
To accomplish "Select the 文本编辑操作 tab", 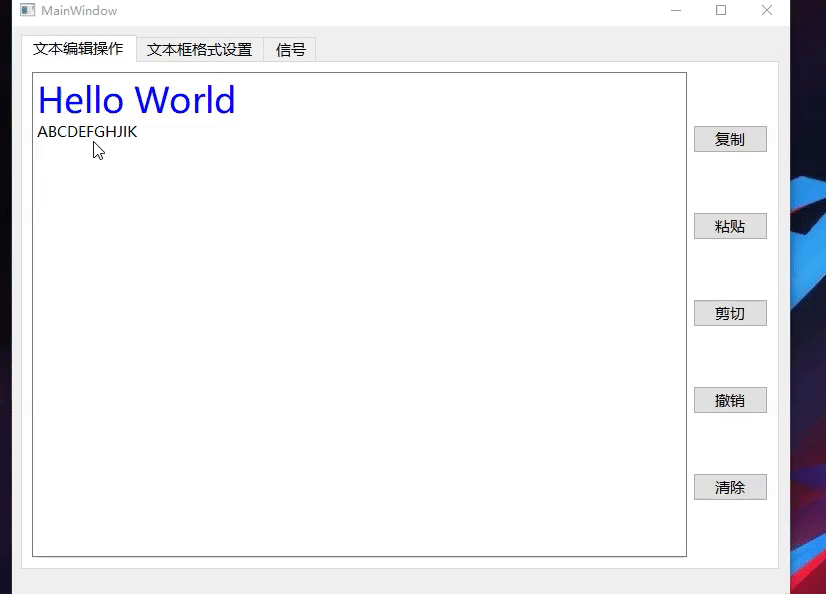I will tap(77, 48).
